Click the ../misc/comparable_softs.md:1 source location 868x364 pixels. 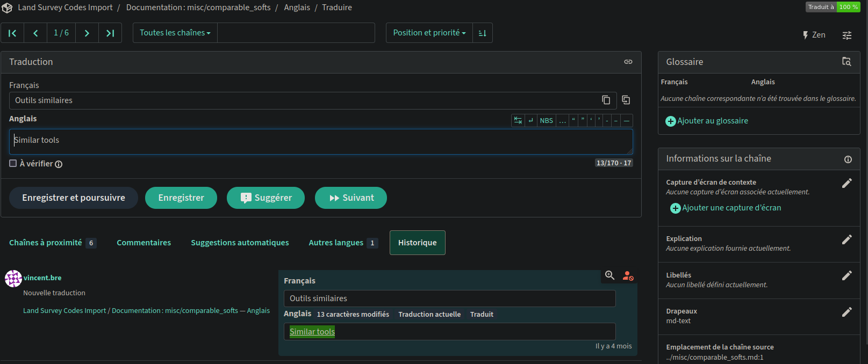[715, 358]
